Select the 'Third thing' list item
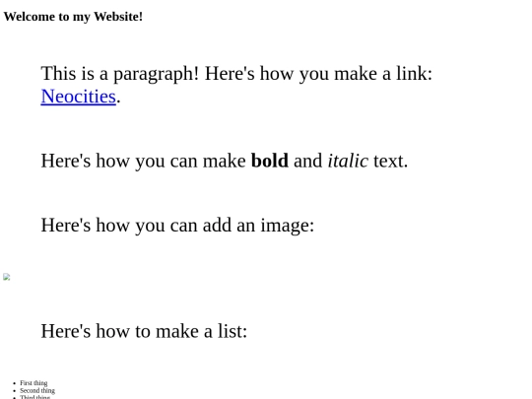 pos(34,397)
